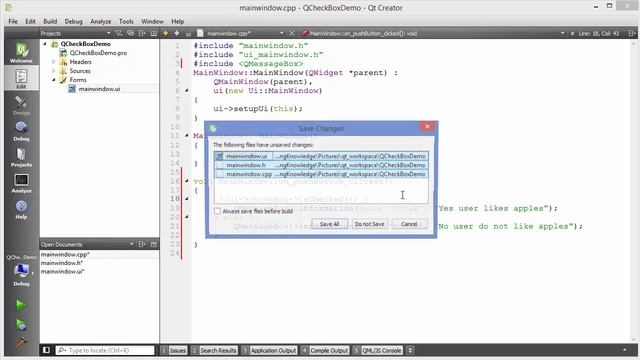Open the Debug mode in sidebar

pos(21,131)
